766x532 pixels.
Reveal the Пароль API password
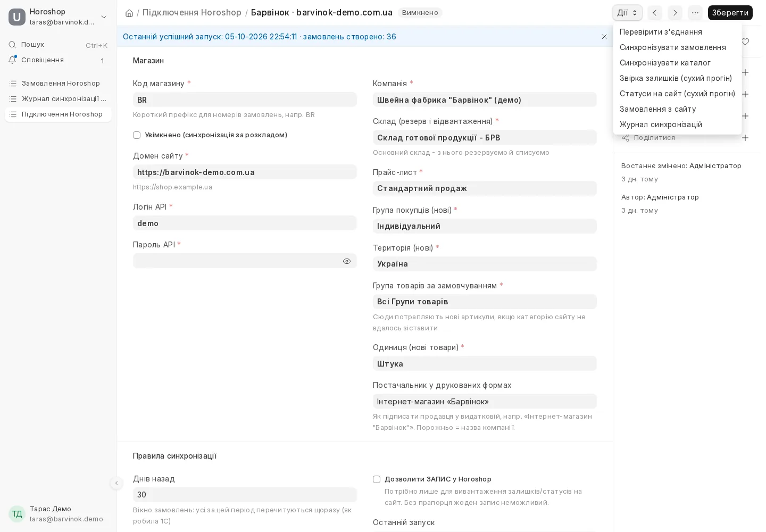pos(347,261)
